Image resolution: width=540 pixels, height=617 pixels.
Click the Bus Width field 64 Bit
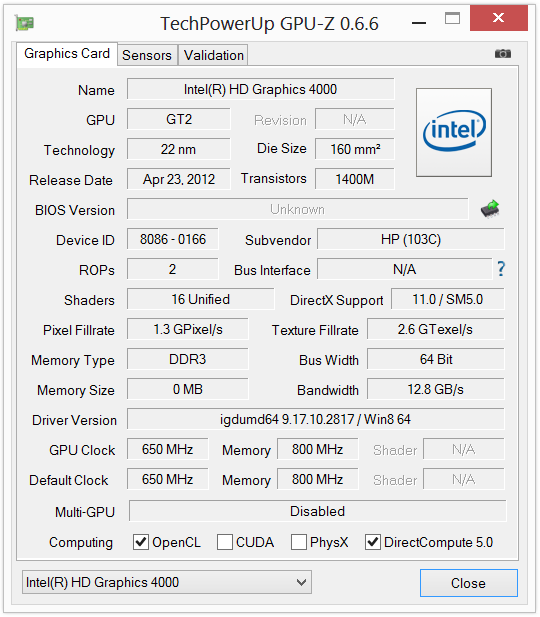click(x=436, y=359)
